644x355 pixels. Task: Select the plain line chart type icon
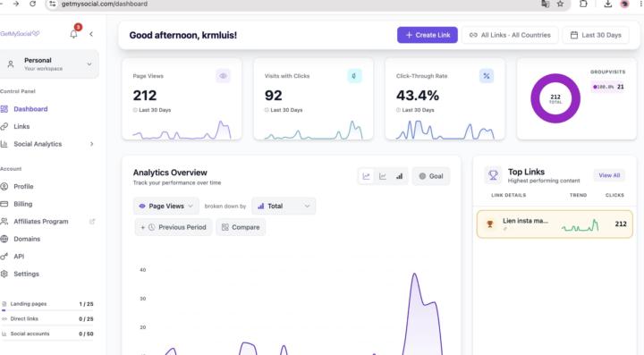383,176
